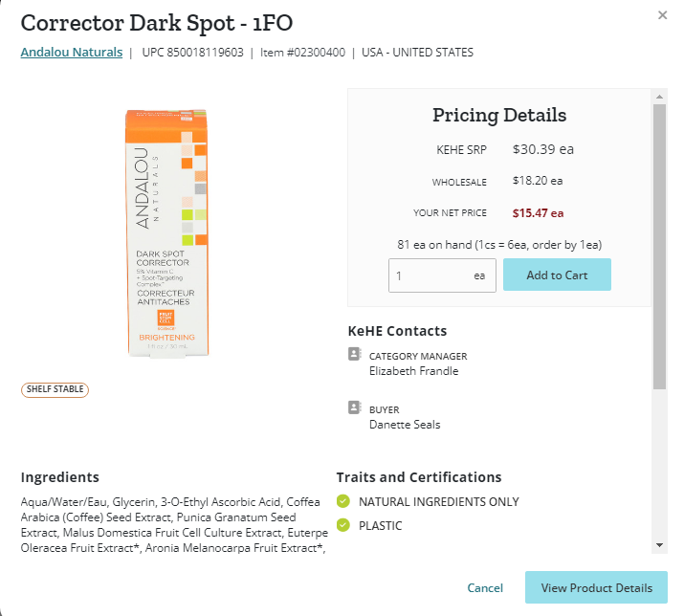Click the Add to Cart button

pos(557,275)
